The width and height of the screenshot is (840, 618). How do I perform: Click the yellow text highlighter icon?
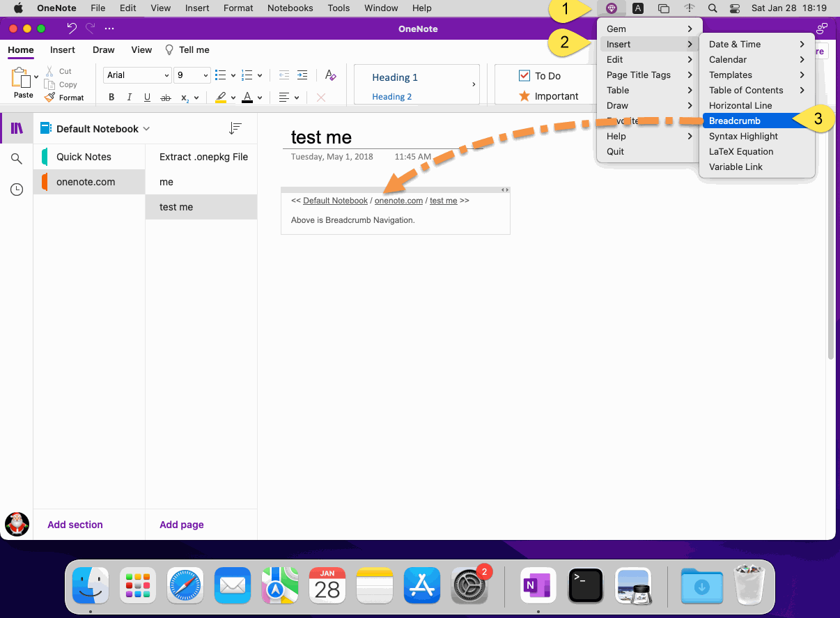221,97
